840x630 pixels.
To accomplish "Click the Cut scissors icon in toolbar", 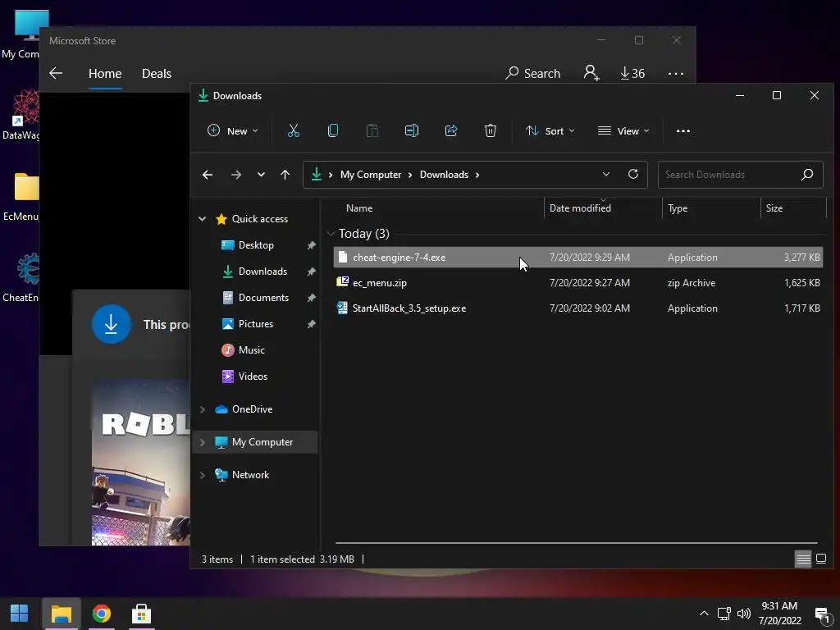I will click(x=294, y=130).
